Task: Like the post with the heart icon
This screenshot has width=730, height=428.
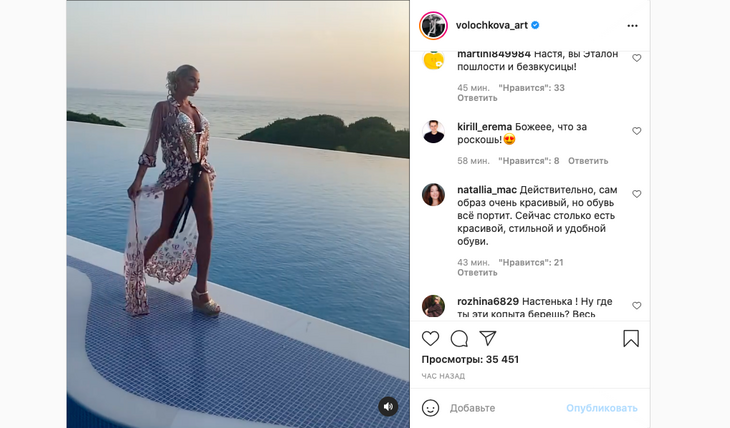Action: click(x=430, y=338)
